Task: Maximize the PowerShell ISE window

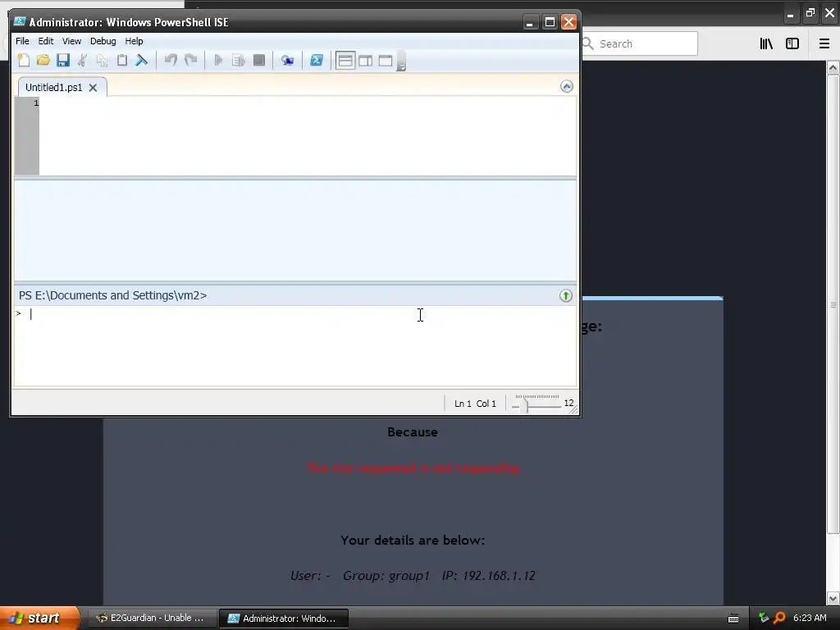Action: coord(550,22)
